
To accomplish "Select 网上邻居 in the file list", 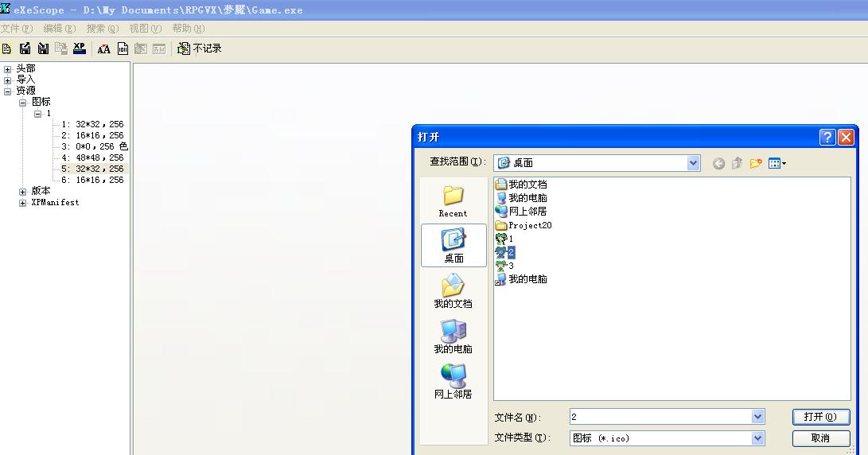I will (x=521, y=212).
